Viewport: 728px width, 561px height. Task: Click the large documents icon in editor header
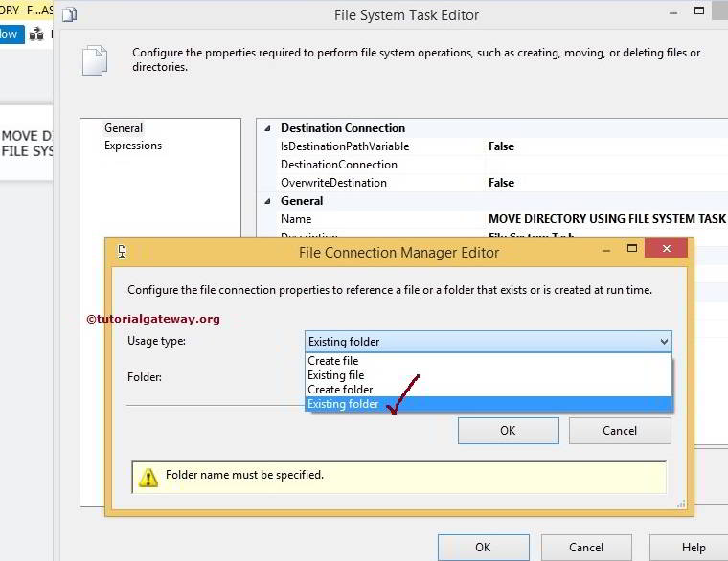coord(95,60)
